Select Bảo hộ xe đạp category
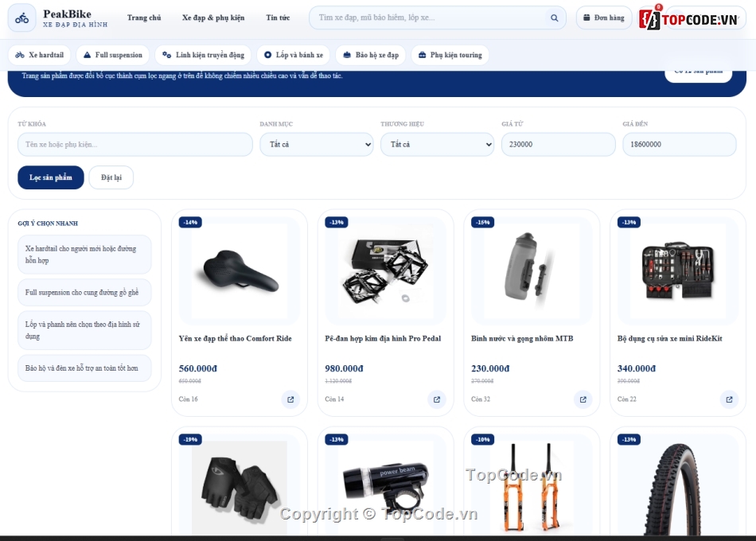The image size is (756, 541). [371, 55]
